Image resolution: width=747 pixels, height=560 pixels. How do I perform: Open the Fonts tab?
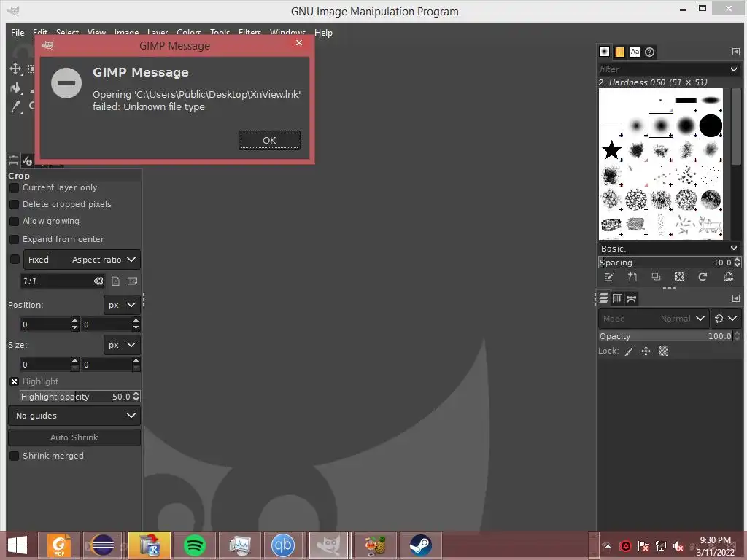(x=635, y=52)
